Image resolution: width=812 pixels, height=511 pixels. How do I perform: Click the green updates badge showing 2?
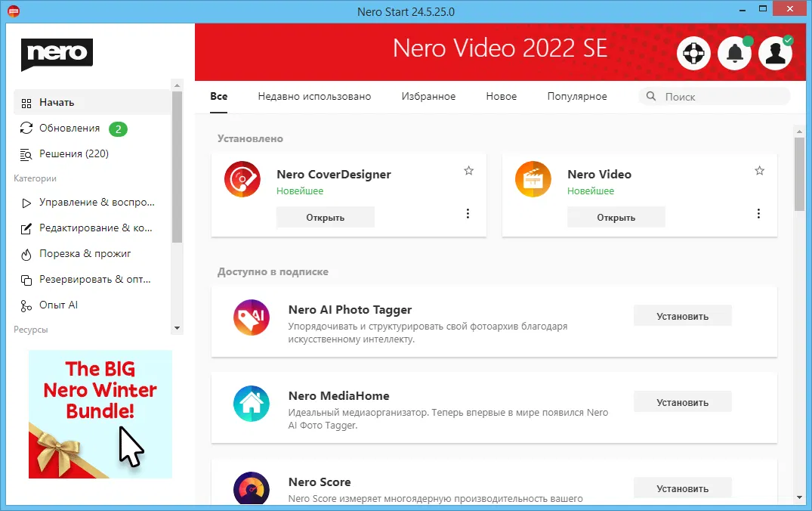tap(118, 129)
